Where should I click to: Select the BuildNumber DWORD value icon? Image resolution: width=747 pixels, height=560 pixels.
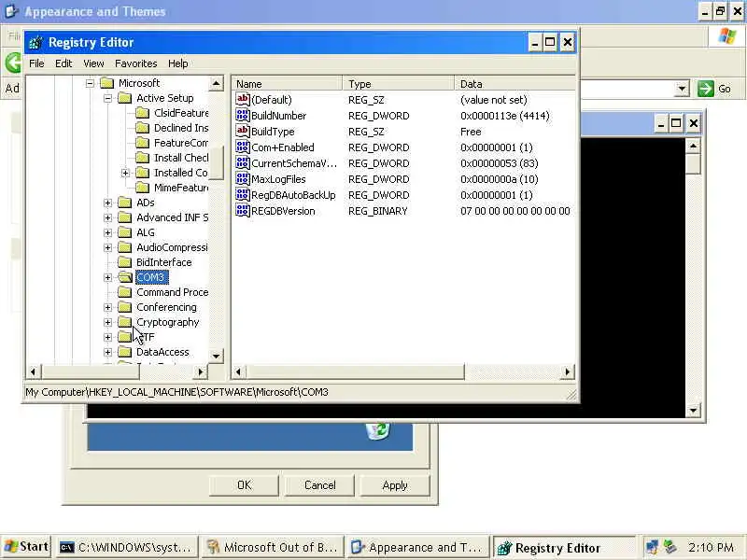[243, 115]
